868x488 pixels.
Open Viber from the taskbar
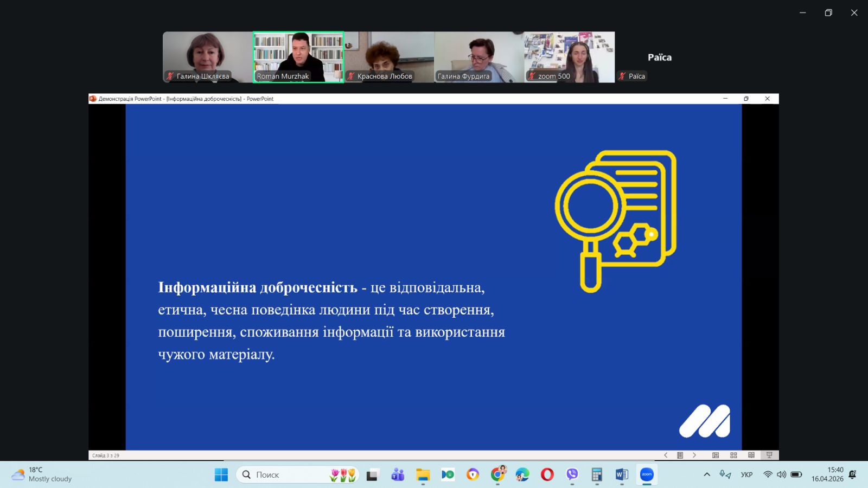[x=572, y=475]
